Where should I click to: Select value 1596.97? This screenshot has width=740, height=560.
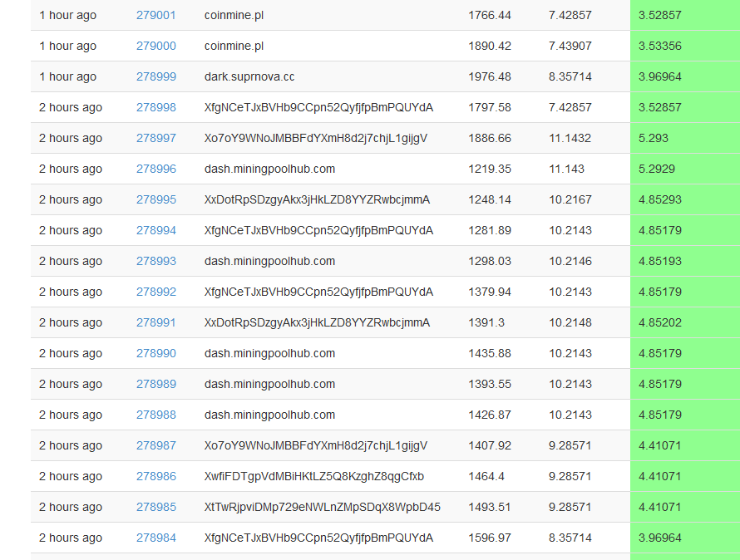[x=490, y=538]
